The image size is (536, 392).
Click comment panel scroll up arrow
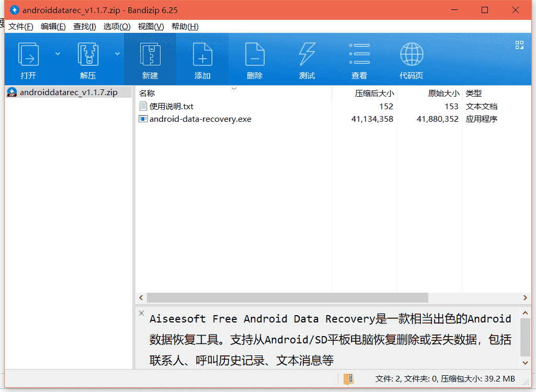click(525, 313)
